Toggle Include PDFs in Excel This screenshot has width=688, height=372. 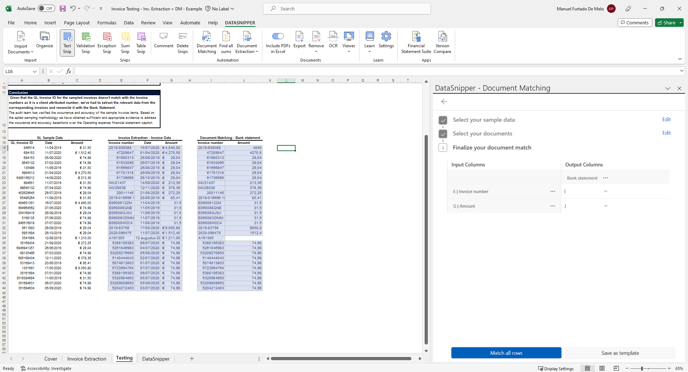click(278, 43)
